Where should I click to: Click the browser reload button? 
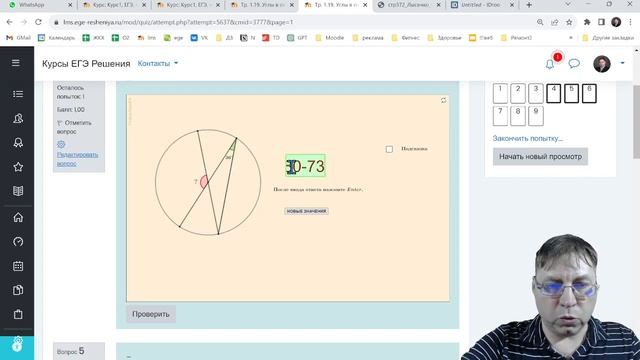point(38,22)
